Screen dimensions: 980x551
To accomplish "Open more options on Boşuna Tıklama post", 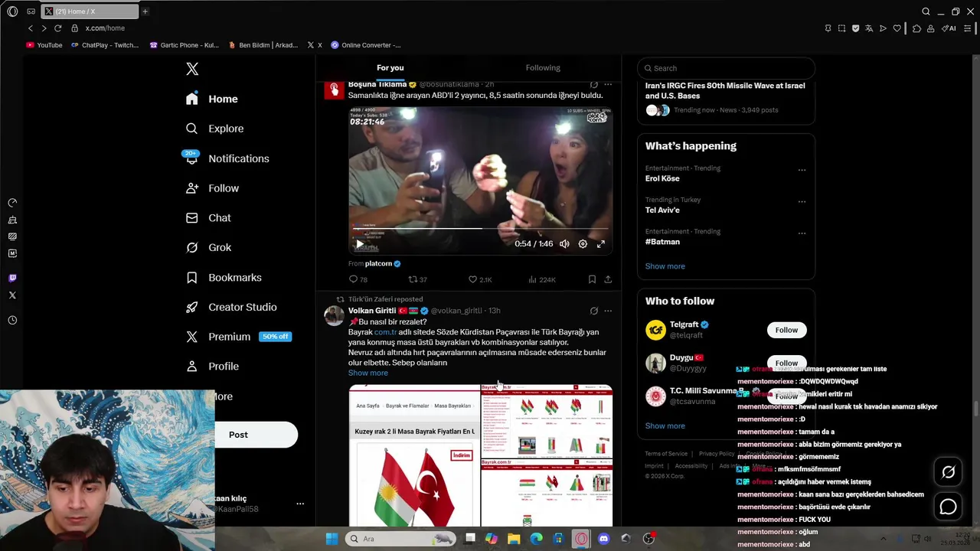I will pos(608,84).
